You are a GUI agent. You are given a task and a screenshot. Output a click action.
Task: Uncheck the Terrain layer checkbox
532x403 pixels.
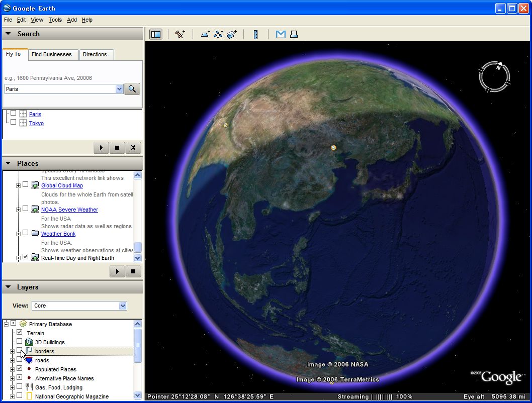(x=19, y=332)
